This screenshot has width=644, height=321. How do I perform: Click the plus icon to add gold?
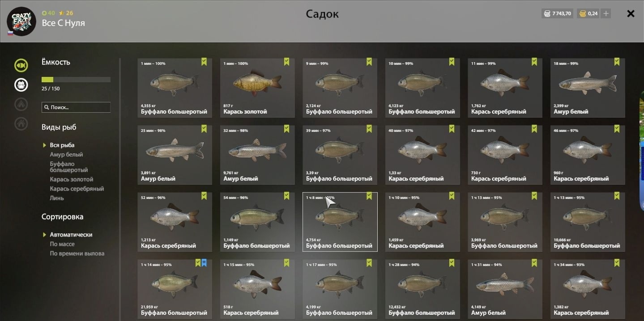pos(606,13)
